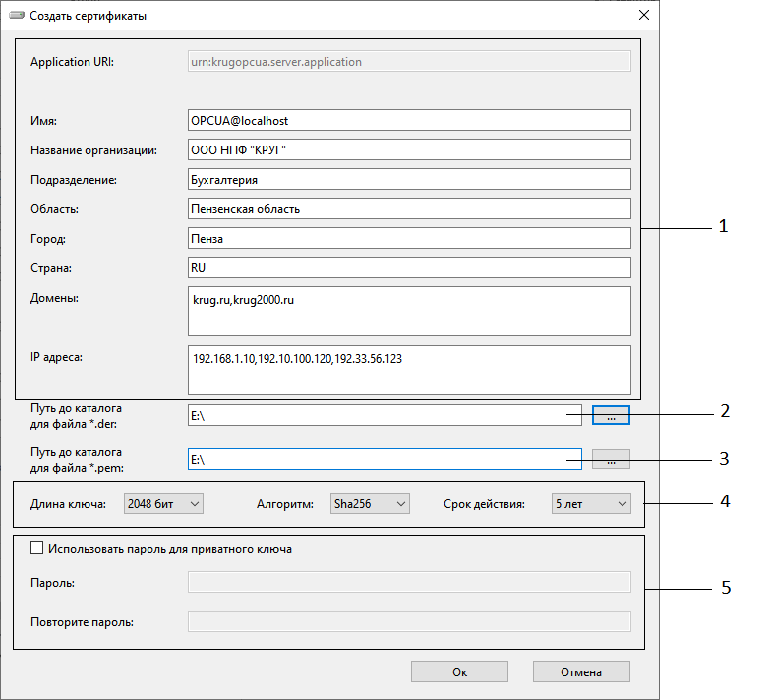This screenshot has width=770, height=700.
Task: Browse for *.der file directory
Action: tap(611, 416)
